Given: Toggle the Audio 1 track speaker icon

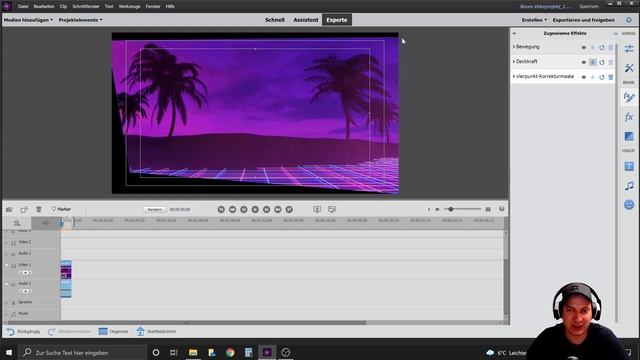Looking at the screenshot, I should click(13, 284).
